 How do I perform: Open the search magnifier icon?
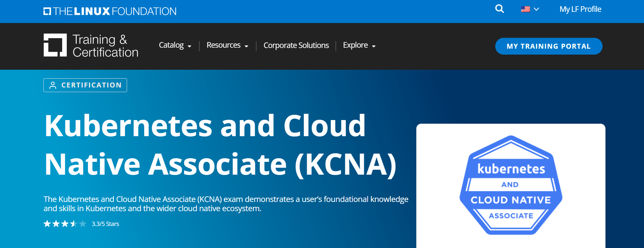click(500, 9)
